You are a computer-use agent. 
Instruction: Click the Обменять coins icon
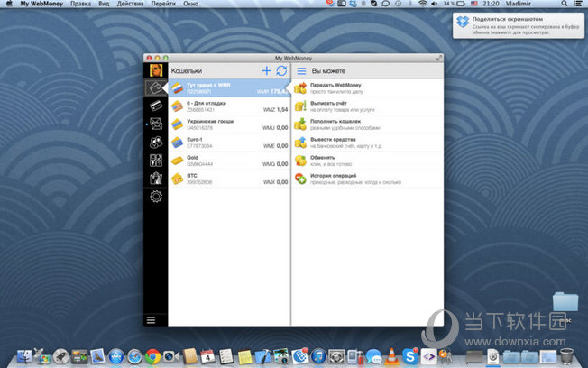tap(300, 161)
